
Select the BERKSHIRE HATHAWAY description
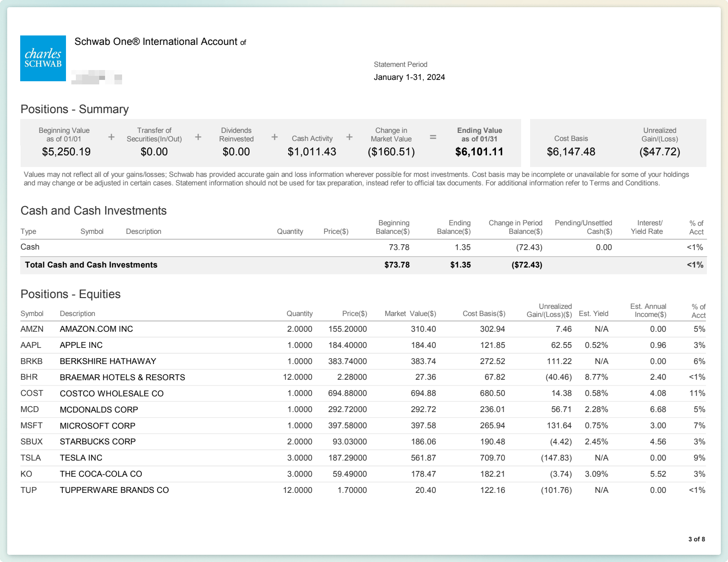point(108,361)
